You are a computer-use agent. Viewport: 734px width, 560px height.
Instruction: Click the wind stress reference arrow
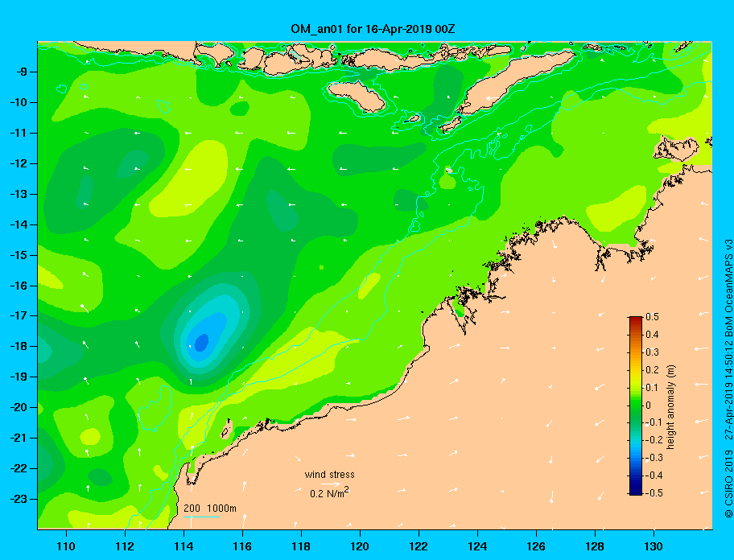coord(330,484)
